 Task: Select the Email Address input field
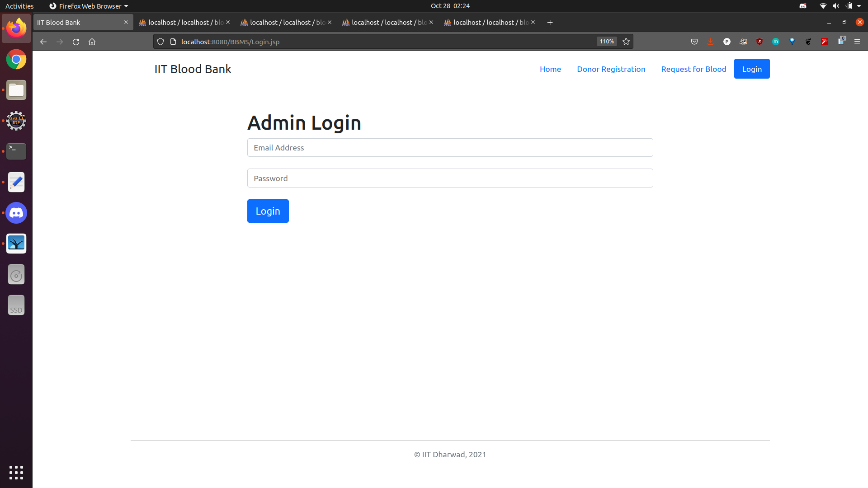pos(450,148)
